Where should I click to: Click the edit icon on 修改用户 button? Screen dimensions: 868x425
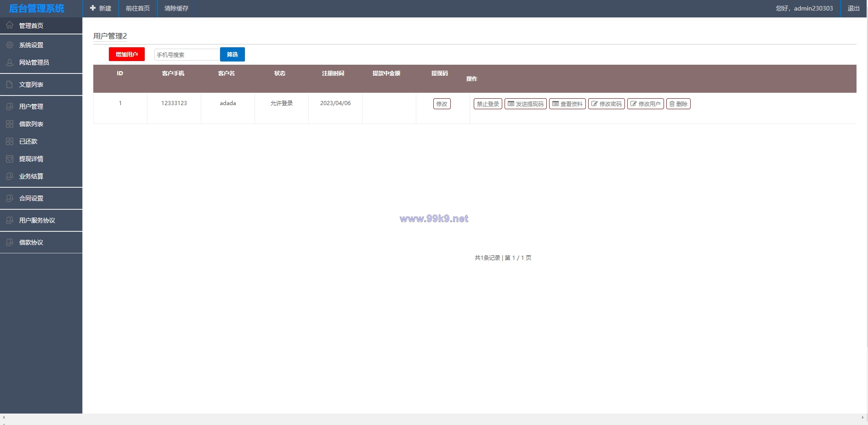634,104
